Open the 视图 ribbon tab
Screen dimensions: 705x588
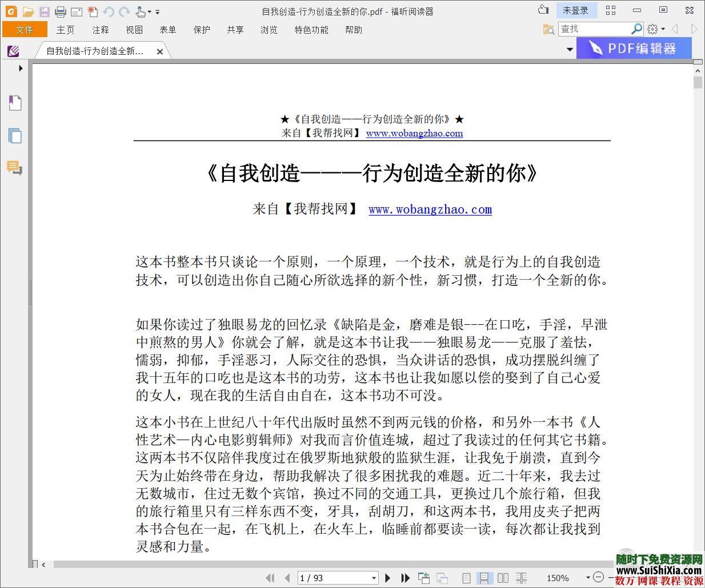134,30
